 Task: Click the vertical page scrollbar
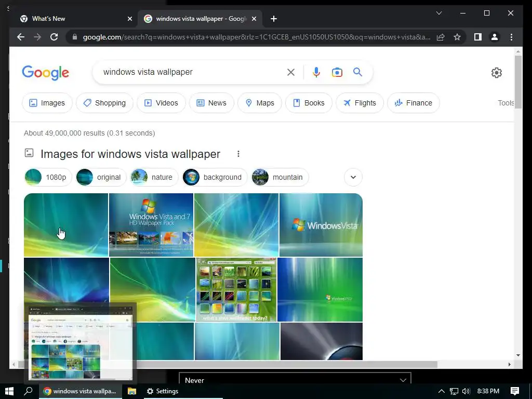(x=518, y=82)
